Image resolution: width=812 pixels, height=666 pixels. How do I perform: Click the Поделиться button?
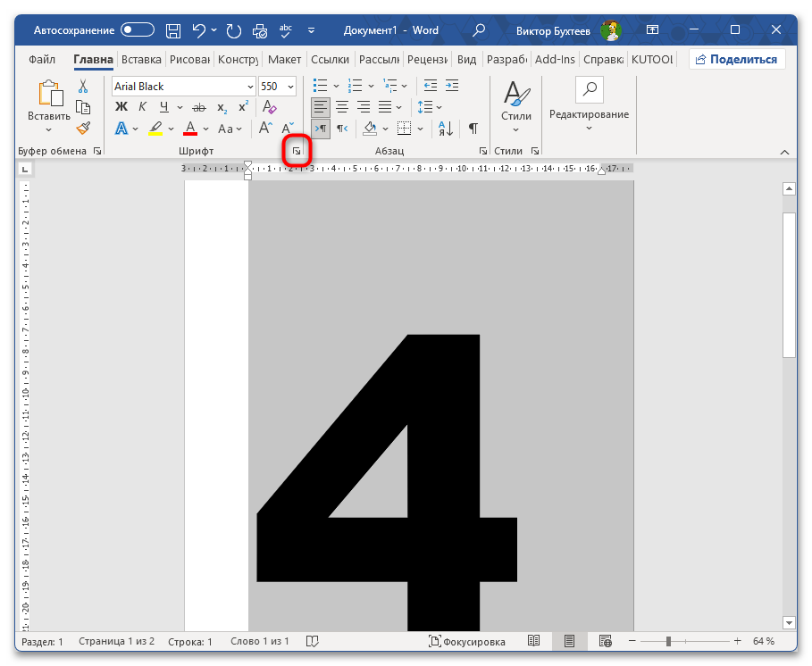(x=737, y=60)
